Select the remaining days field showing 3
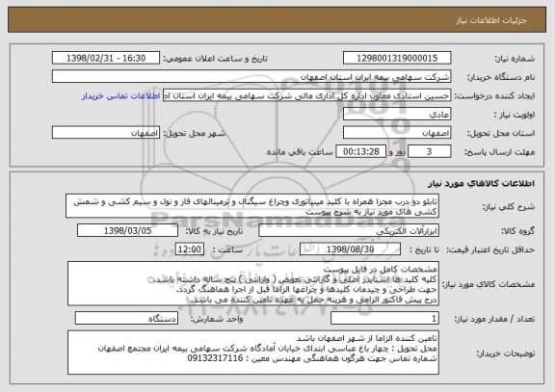 click(x=429, y=152)
